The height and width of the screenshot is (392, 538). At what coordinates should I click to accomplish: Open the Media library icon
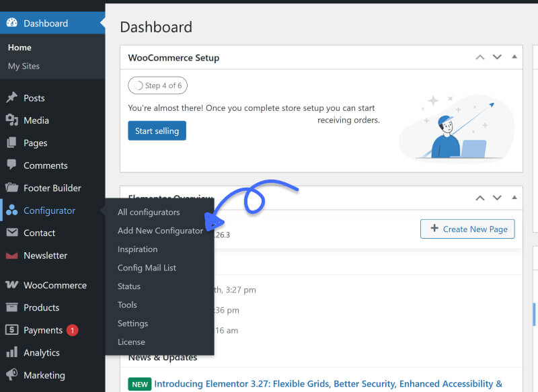pyautogui.click(x=13, y=120)
